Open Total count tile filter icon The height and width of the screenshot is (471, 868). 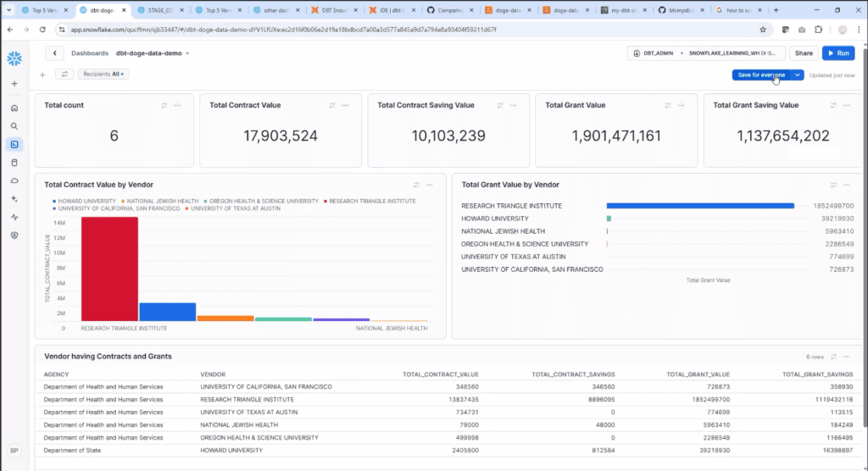(164, 105)
